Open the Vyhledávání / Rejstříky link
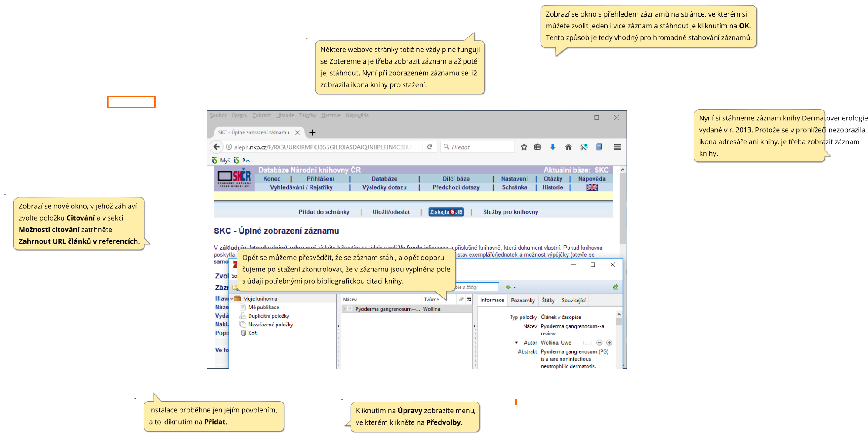The width and height of the screenshot is (868, 435). (301, 187)
